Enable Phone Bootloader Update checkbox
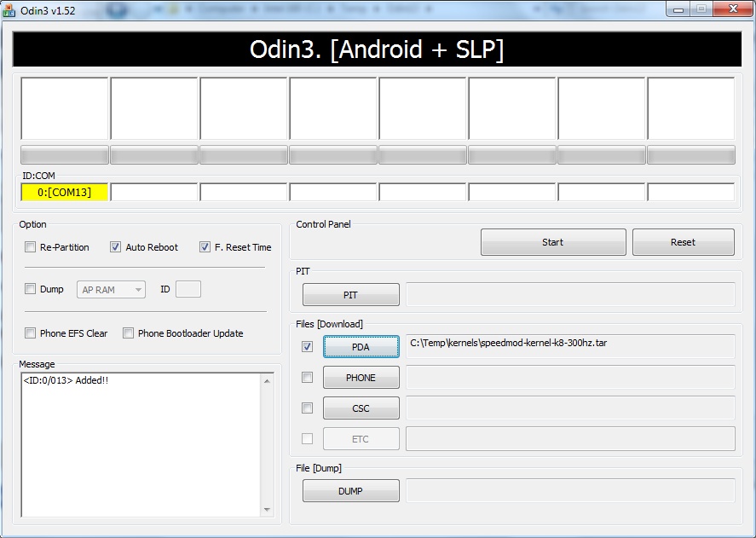This screenshot has width=756, height=538. [x=128, y=333]
